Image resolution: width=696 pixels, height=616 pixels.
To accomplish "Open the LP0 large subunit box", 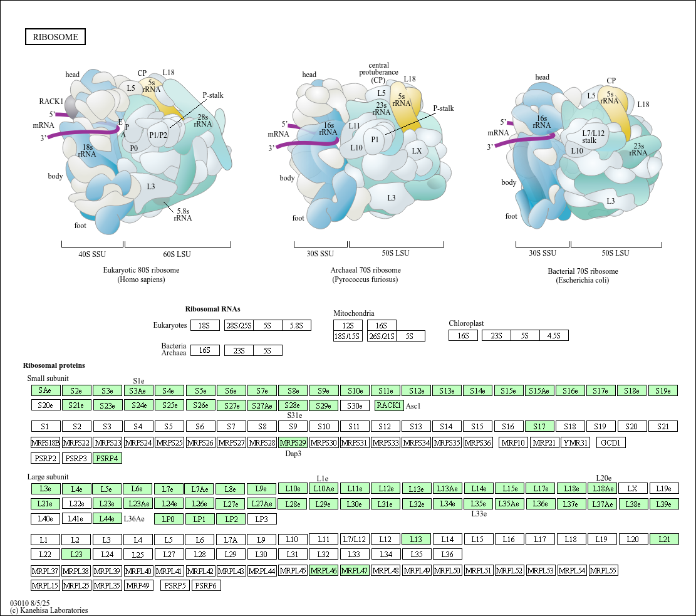I will pyautogui.click(x=169, y=519).
